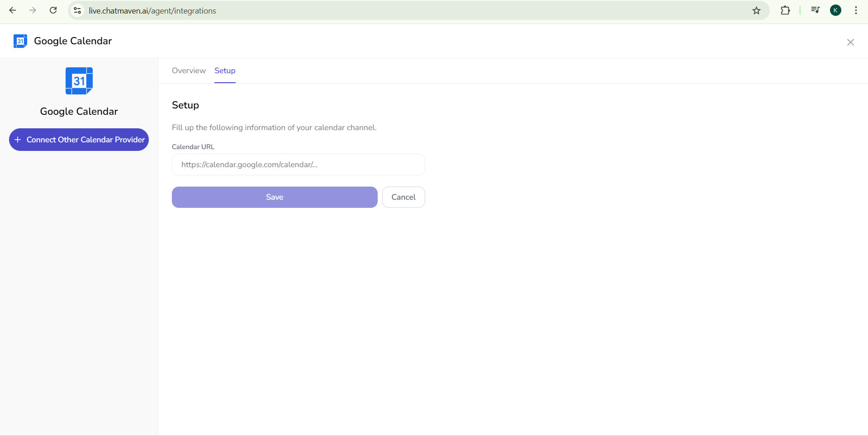
Task: Click the small Google Calendar header icon
Action: pos(20,41)
